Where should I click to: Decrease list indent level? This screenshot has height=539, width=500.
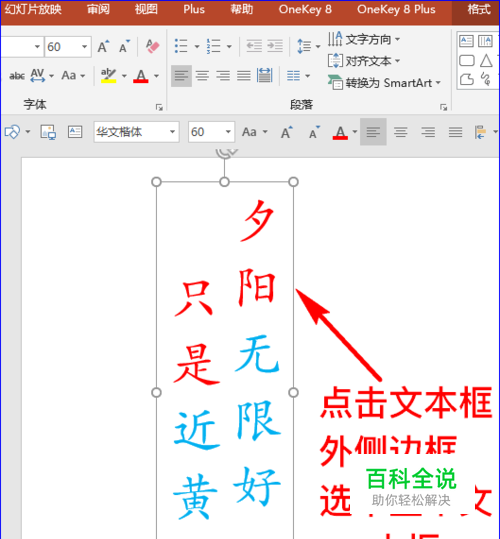[x=254, y=46]
